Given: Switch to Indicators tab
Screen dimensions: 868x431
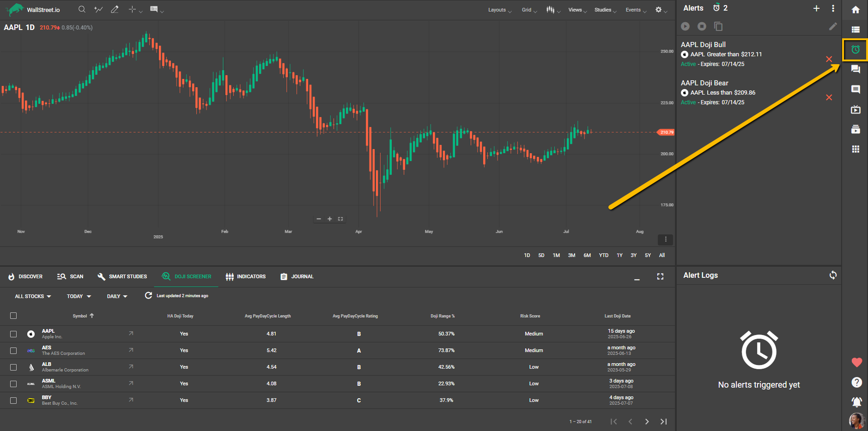Looking at the screenshot, I should click(x=246, y=276).
